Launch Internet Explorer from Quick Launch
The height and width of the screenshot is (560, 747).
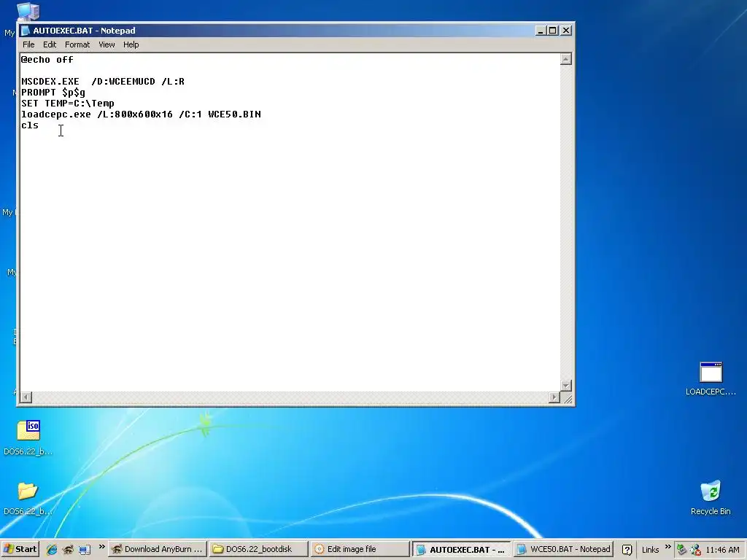point(52,550)
